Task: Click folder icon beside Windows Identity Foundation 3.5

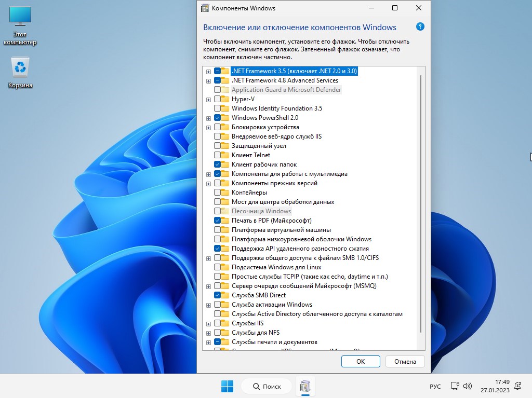Action: [x=225, y=108]
